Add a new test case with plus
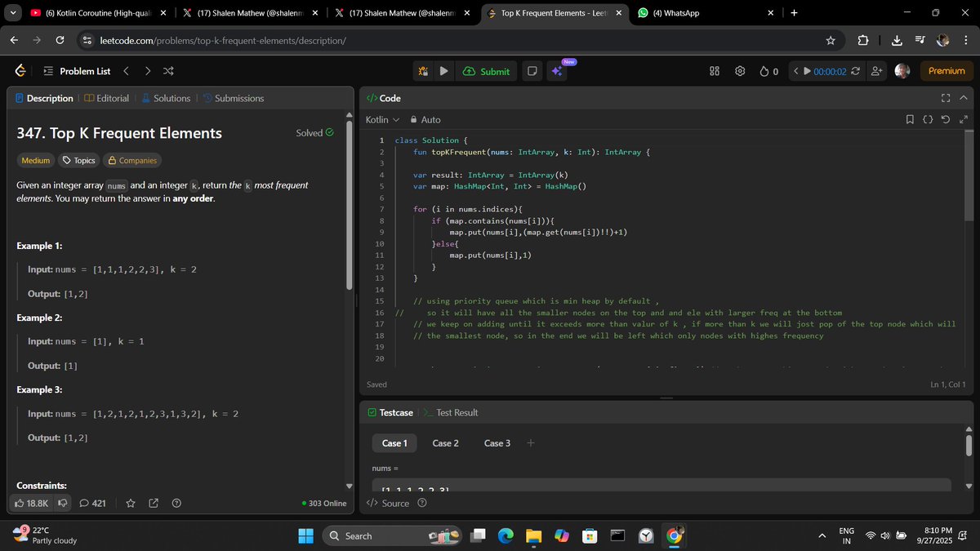The image size is (980, 551). coord(531,443)
